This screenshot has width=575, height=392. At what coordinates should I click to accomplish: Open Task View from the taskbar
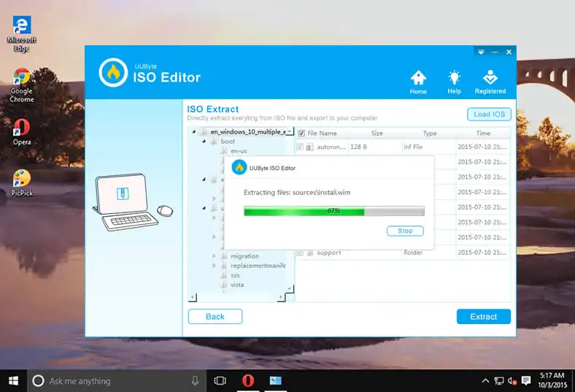coord(220,381)
